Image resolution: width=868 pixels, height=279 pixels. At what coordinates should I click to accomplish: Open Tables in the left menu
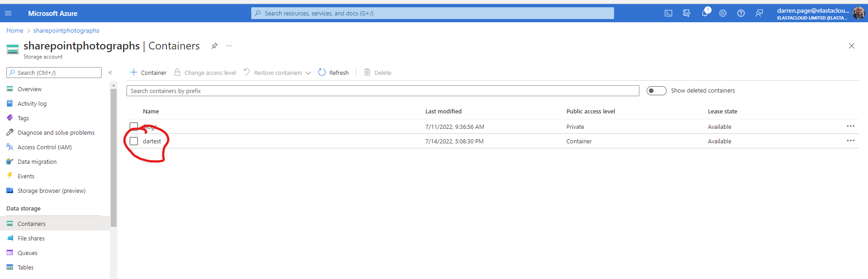click(x=25, y=268)
